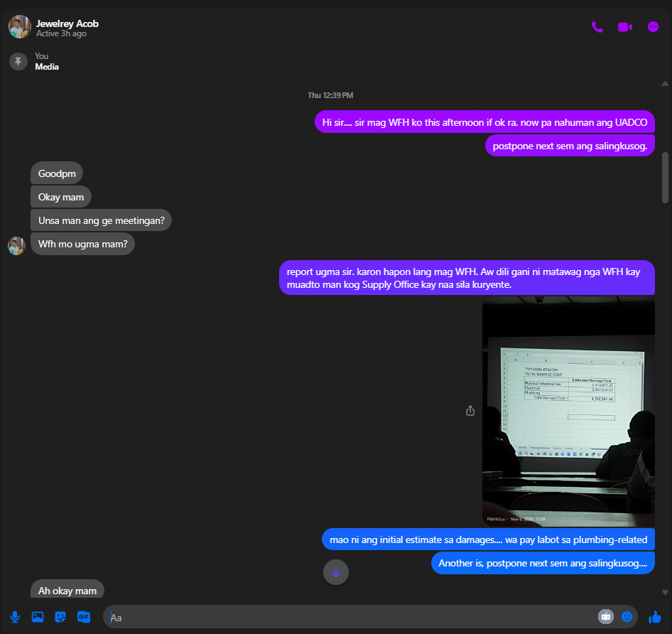The width and height of the screenshot is (672, 634).
Task: Open Jewelrey Acob's profile name
Action: click(x=67, y=23)
